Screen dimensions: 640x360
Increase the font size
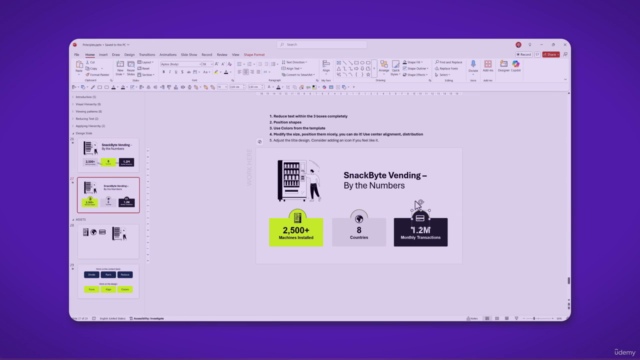pyautogui.click(x=216, y=64)
